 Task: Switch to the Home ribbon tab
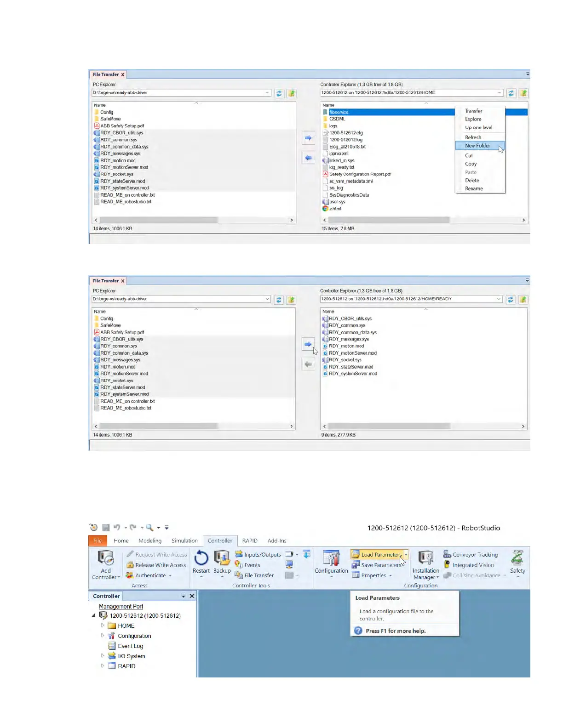[121, 540]
